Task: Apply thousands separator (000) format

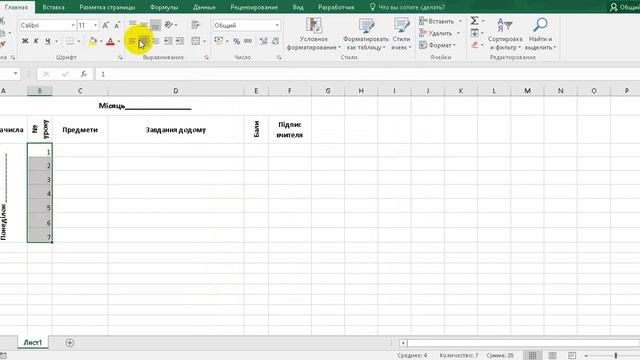Action: tap(248, 41)
